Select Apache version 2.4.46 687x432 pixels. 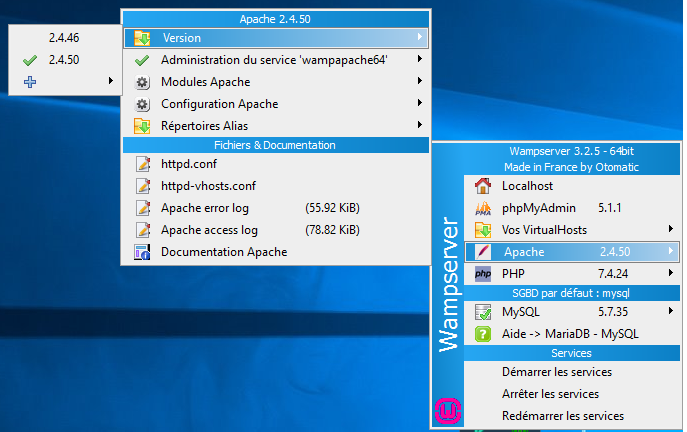[x=64, y=38]
